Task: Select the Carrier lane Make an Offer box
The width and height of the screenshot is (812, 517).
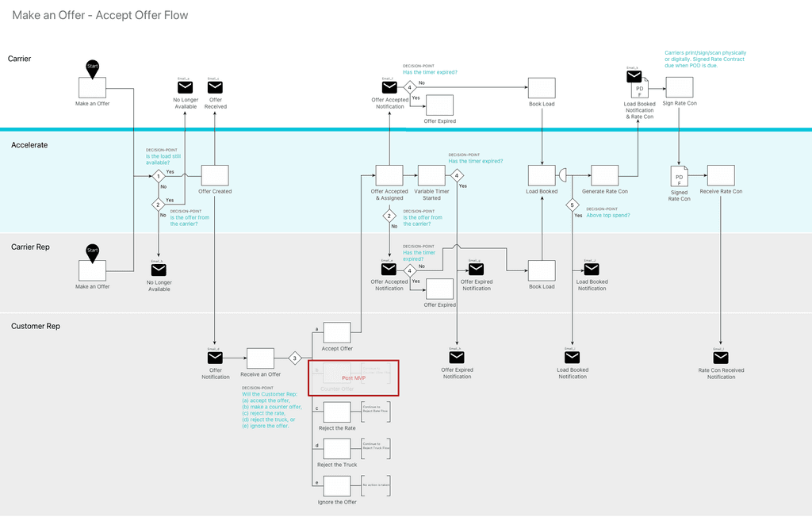Action: coord(92,87)
